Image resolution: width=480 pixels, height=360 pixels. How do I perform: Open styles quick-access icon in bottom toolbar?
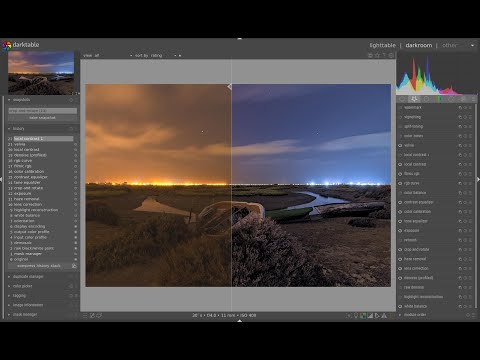point(92,315)
